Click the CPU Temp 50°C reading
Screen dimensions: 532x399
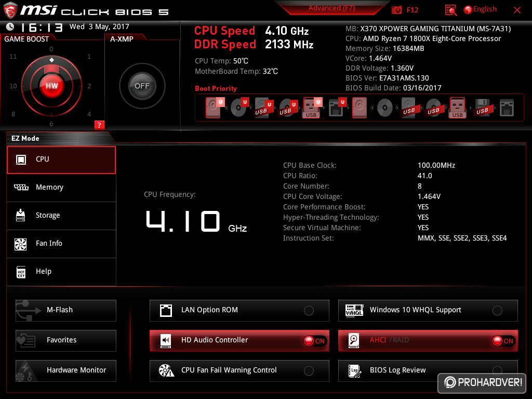221,61
